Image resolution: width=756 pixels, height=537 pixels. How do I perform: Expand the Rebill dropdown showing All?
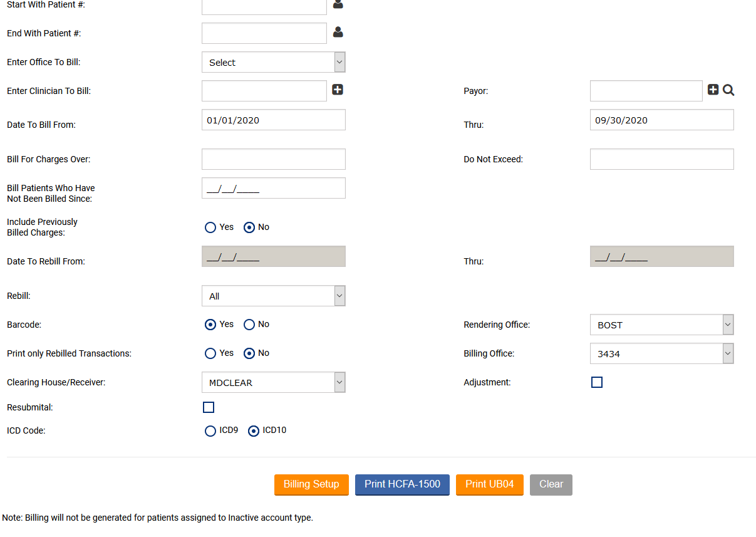pyautogui.click(x=273, y=296)
